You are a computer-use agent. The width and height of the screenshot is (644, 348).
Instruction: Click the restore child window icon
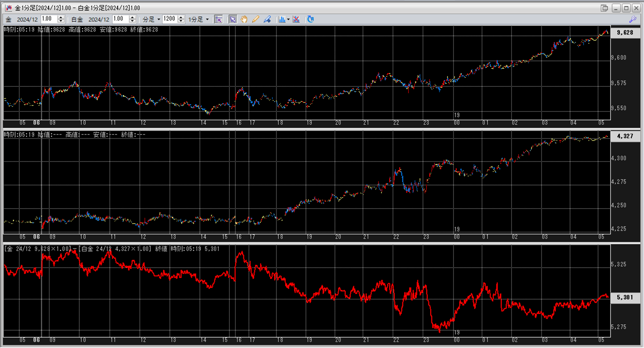coord(604,8)
